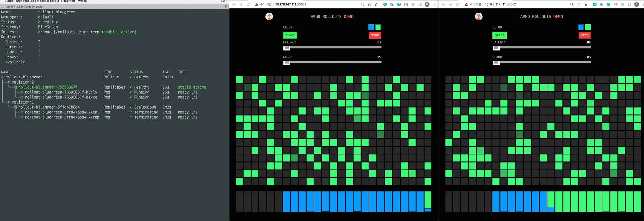Bookmark the 30082 page with the star
This screenshot has height=221, width=644.
click(x=586, y=4)
